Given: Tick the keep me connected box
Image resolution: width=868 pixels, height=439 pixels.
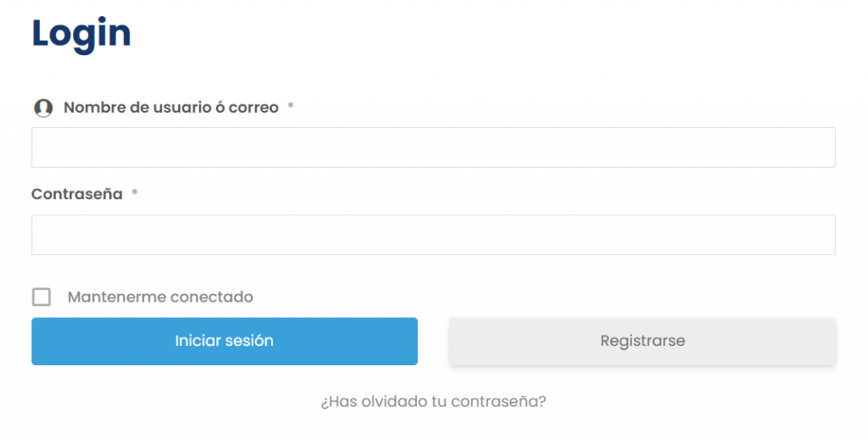Looking at the screenshot, I should click(42, 297).
